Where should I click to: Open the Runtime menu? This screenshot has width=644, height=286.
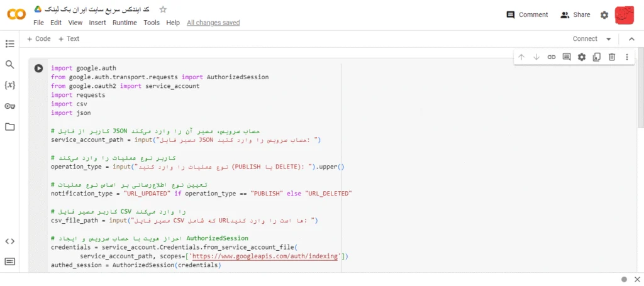[125, 23]
